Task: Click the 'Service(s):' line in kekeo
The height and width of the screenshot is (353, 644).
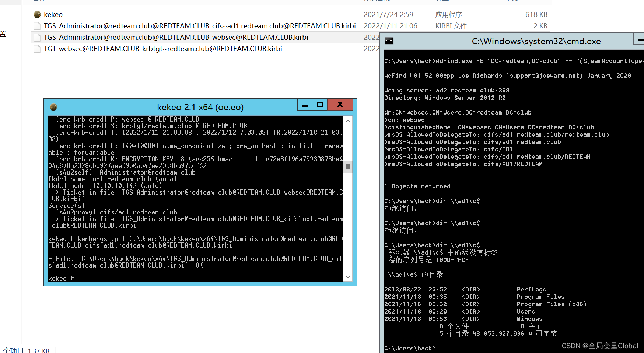Action: pyautogui.click(x=69, y=206)
